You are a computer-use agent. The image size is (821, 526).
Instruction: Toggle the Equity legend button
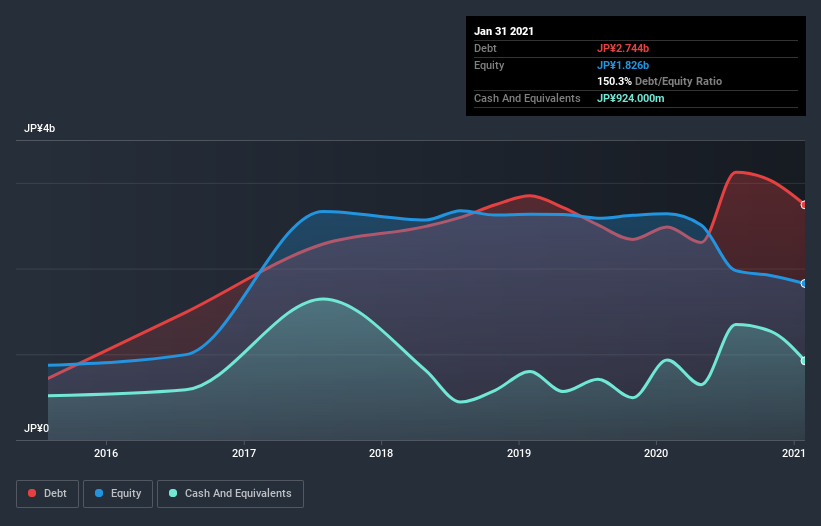(118, 494)
